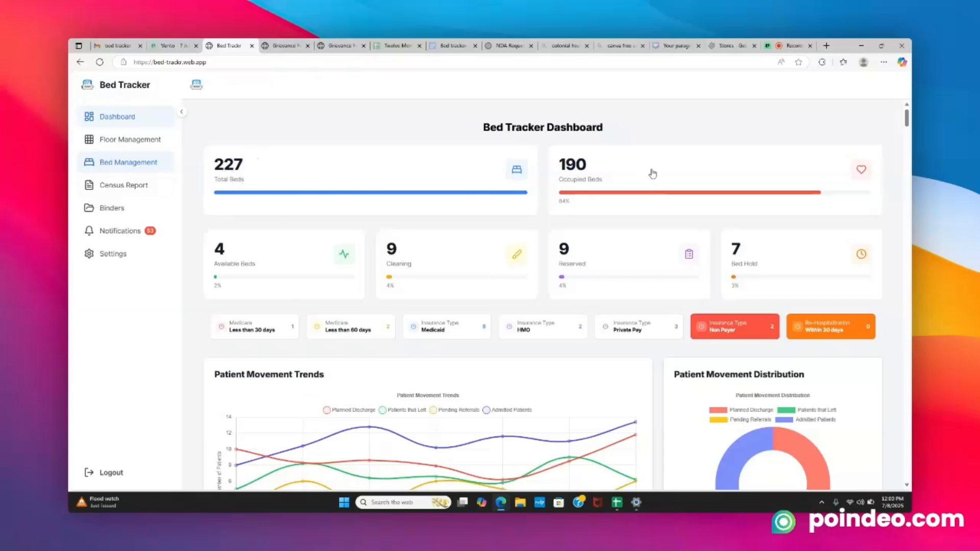Screen dimensions: 980x551
Task: Open the new tab dropdown with plus button
Action: (826, 45)
